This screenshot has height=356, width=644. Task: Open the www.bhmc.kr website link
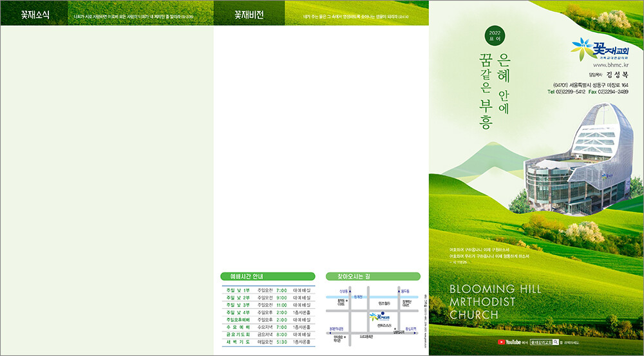pos(610,65)
